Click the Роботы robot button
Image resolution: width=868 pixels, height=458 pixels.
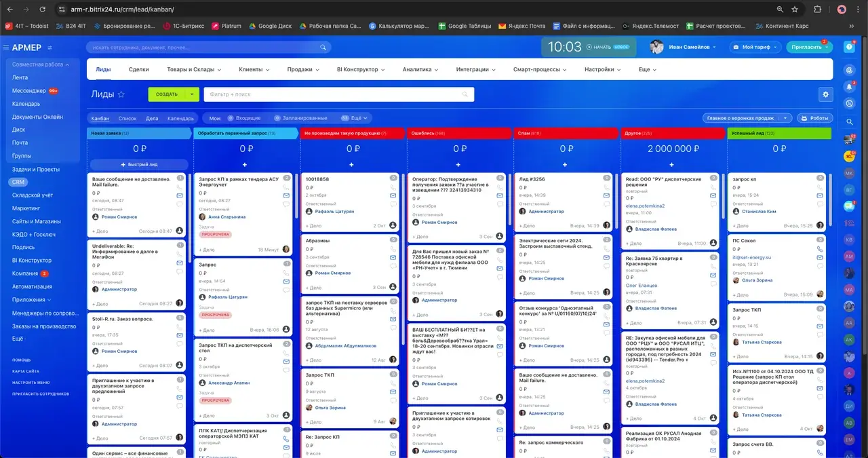(814, 118)
